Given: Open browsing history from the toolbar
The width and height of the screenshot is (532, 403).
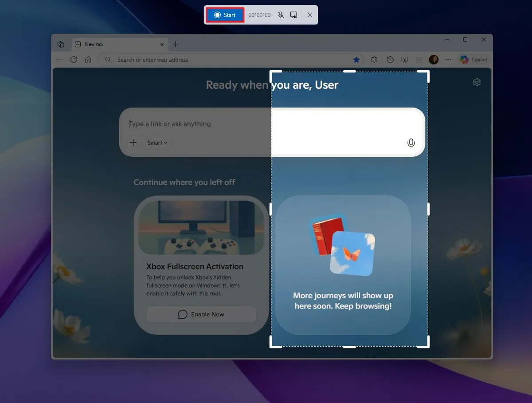Looking at the screenshot, I should pyautogui.click(x=389, y=59).
